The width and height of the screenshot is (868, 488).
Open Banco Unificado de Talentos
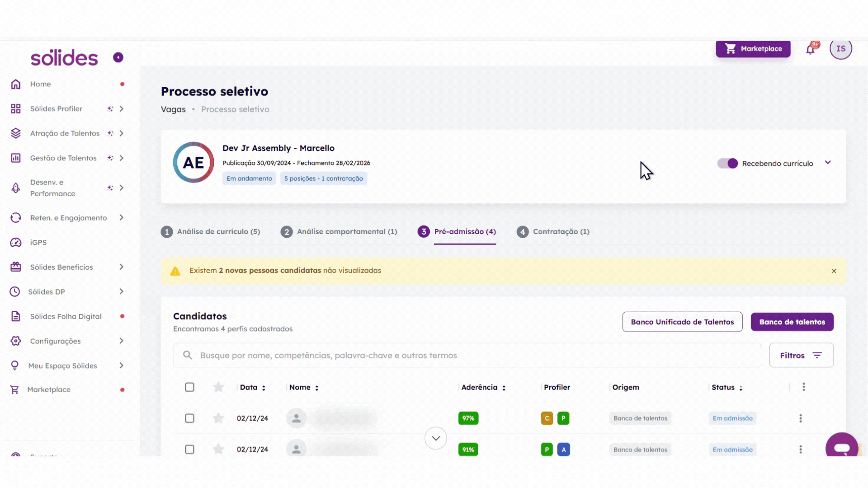coord(682,322)
